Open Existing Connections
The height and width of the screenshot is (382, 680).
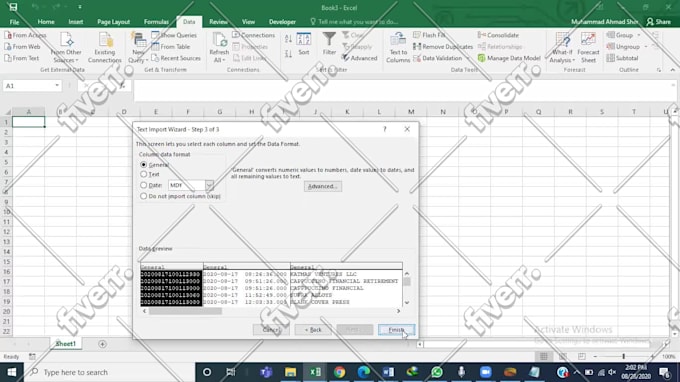pos(105,48)
